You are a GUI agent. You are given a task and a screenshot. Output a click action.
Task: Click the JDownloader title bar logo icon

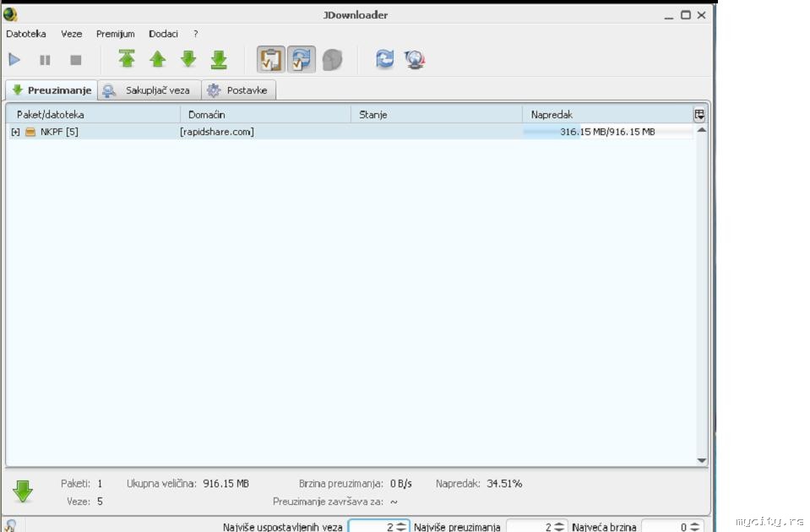(x=10, y=14)
